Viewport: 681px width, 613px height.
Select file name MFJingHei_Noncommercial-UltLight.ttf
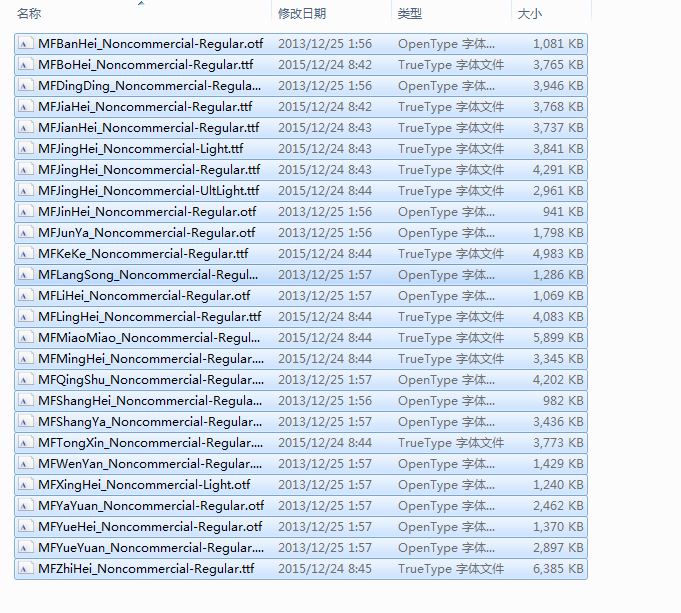tap(149, 191)
